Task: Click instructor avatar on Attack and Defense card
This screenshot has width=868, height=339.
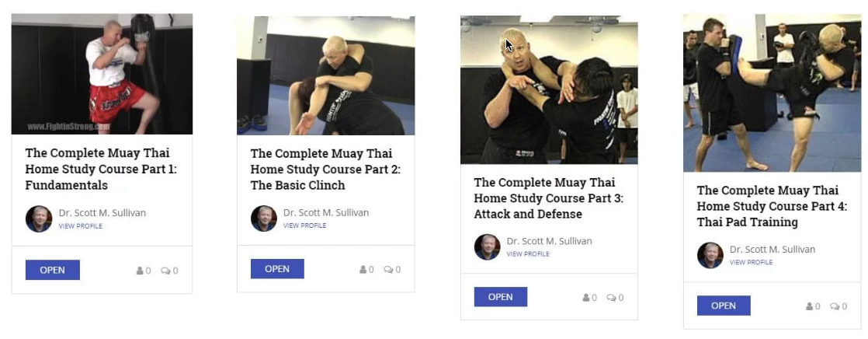Action: [487, 247]
